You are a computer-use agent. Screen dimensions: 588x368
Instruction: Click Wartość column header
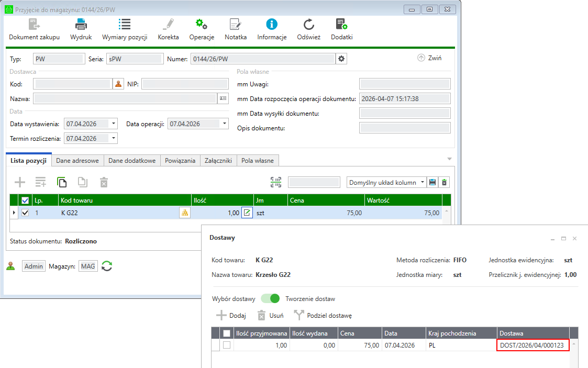[x=404, y=200]
